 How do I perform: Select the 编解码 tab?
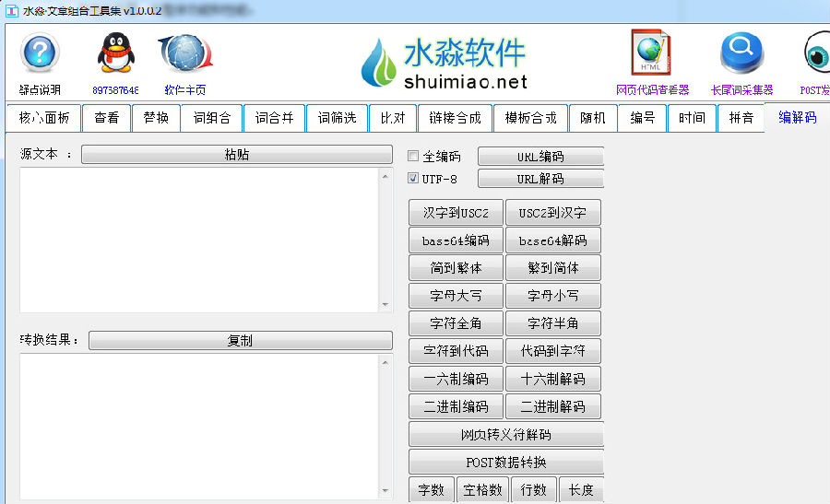click(x=797, y=117)
